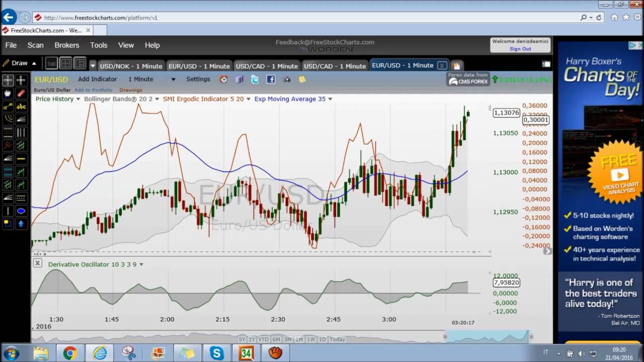644x362 pixels.
Task: Close the active EUR/USD chart tab
Action: [442, 65]
